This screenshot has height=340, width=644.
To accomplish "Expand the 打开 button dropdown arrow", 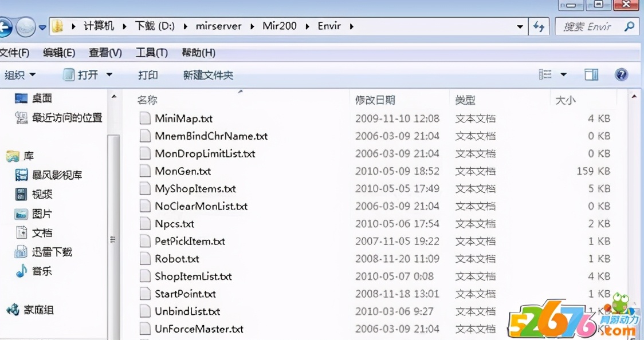I will pyautogui.click(x=109, y=75).
